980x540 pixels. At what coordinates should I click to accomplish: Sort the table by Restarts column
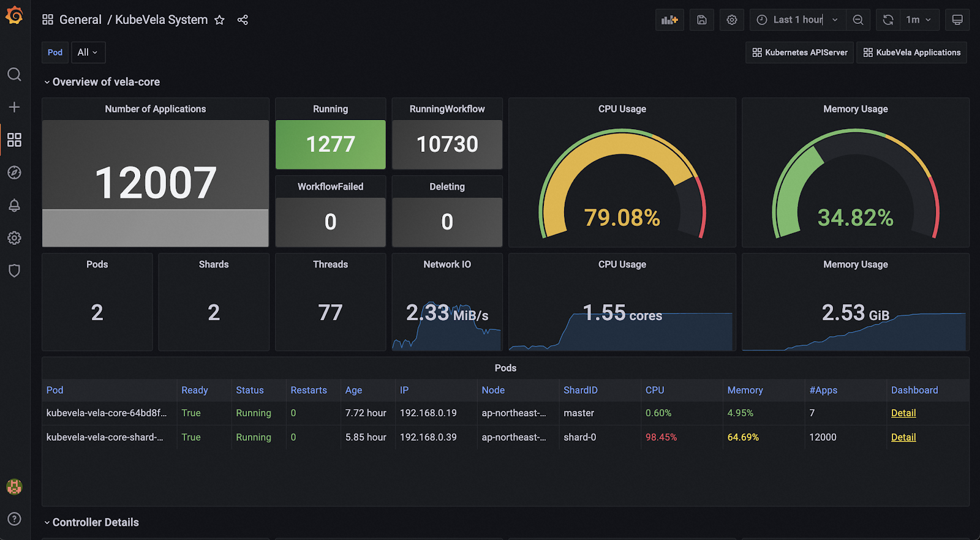coord(309,390)
